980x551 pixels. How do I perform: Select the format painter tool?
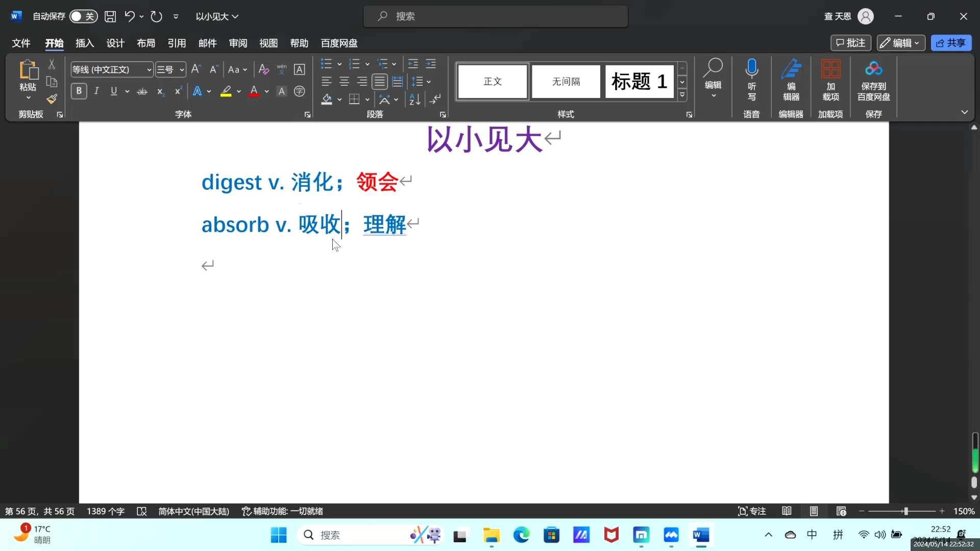pyautogui.click(x=52, y=99)
